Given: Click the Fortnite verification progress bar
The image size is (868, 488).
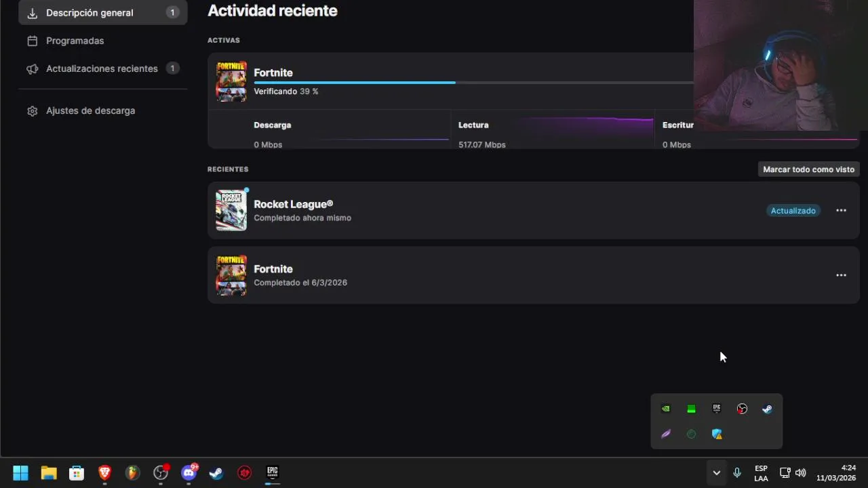Looking at the screenshot, I should tap(473, 83).
